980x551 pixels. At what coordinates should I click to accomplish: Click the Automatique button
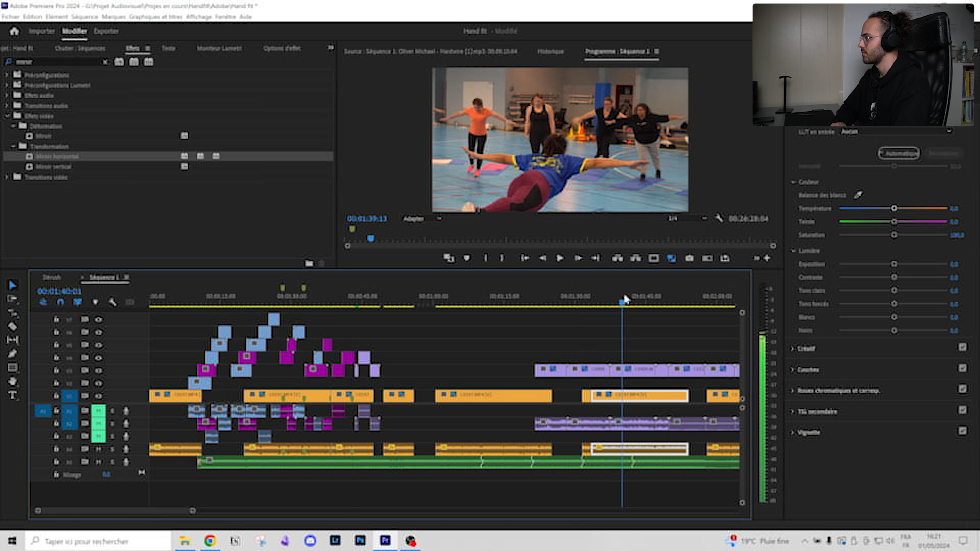[x=899, y=153]
